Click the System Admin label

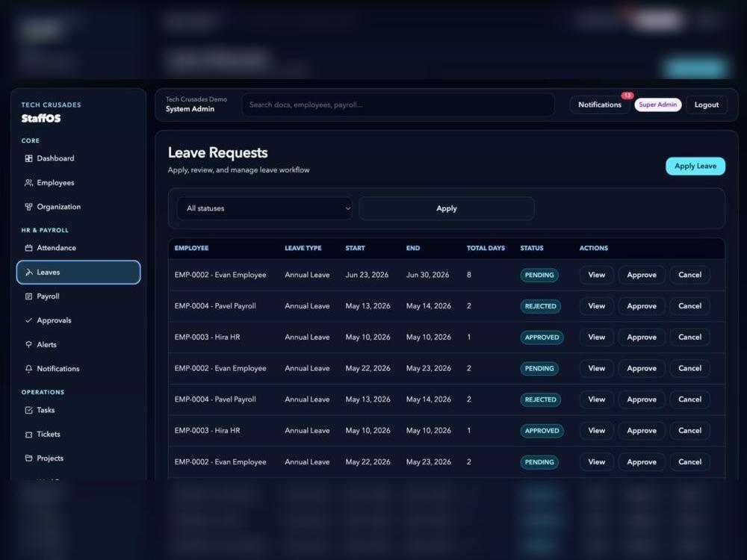click(x=190, y=109)
